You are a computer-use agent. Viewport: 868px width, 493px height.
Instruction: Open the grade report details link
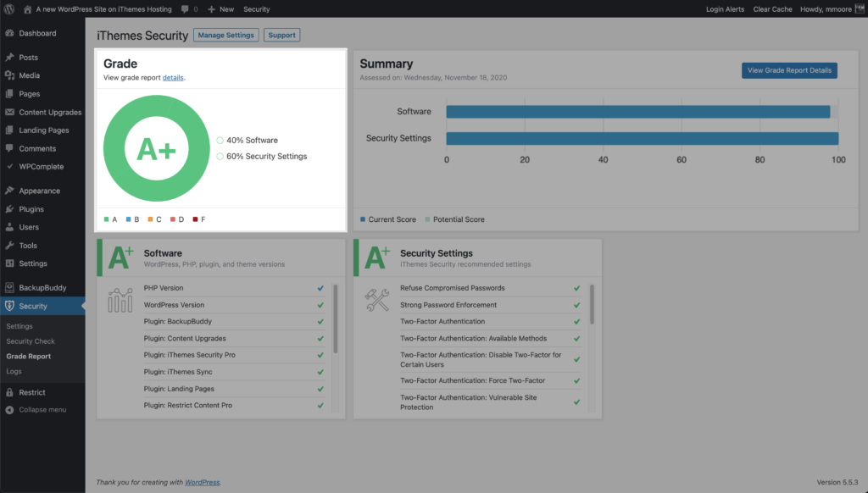tap(173, 77)
